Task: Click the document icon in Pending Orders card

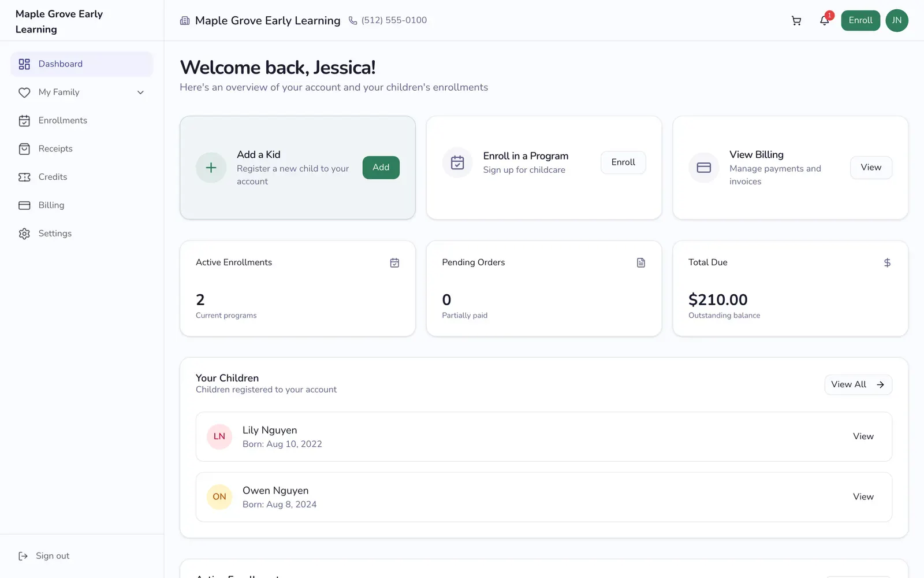Action: (641, 263)
